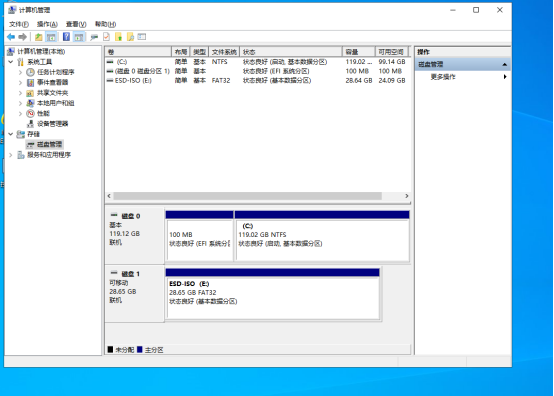Sort by 卷 column header
The height and width of the screenshot is (396, 554).
(138, 52)
